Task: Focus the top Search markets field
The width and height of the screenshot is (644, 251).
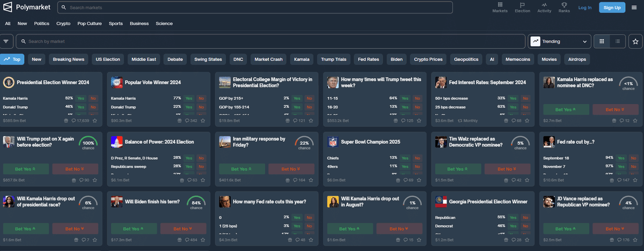Action: (255, 8)
